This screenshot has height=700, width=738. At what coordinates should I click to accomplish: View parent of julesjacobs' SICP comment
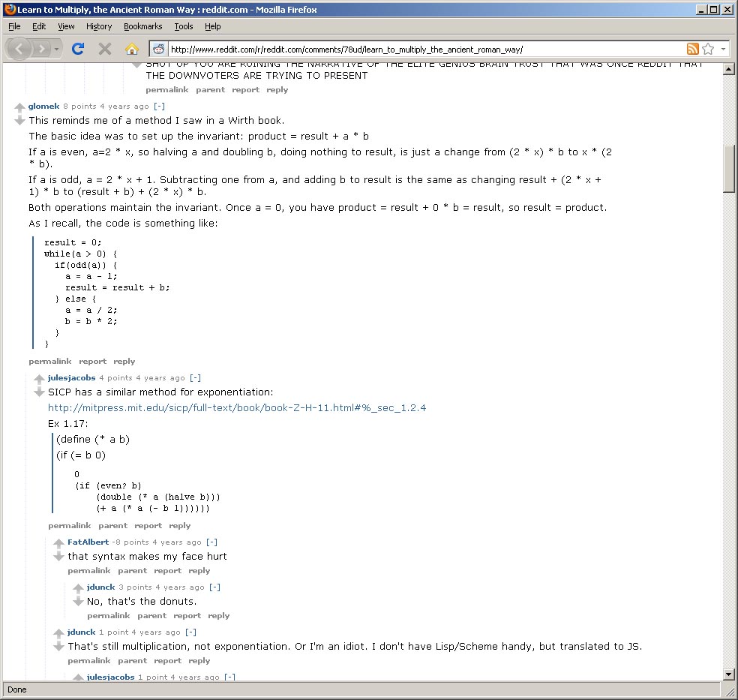113,526
